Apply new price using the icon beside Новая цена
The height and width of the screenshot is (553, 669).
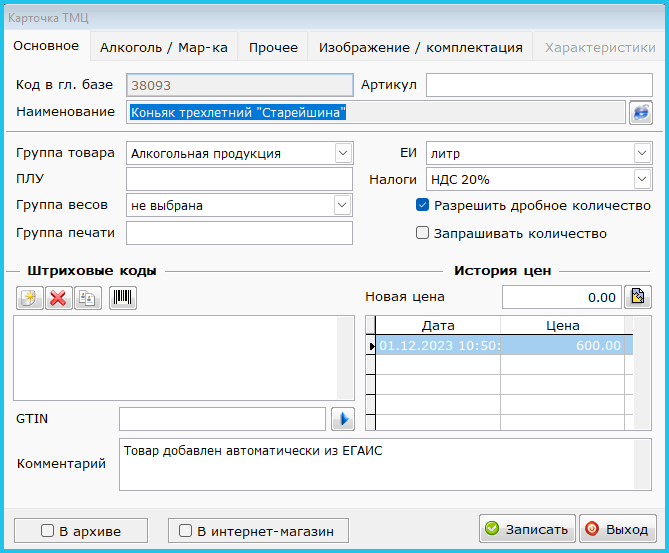(x=638, y=297)
